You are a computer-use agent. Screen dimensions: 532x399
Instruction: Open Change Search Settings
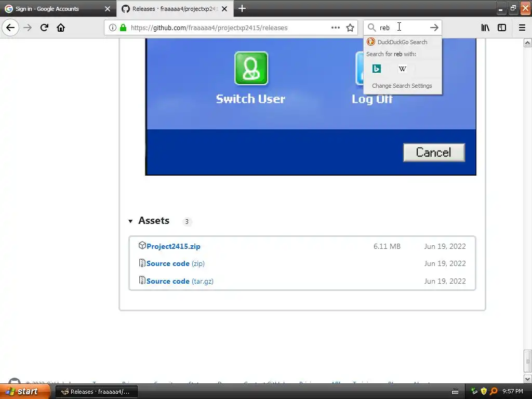coord(402,86)
